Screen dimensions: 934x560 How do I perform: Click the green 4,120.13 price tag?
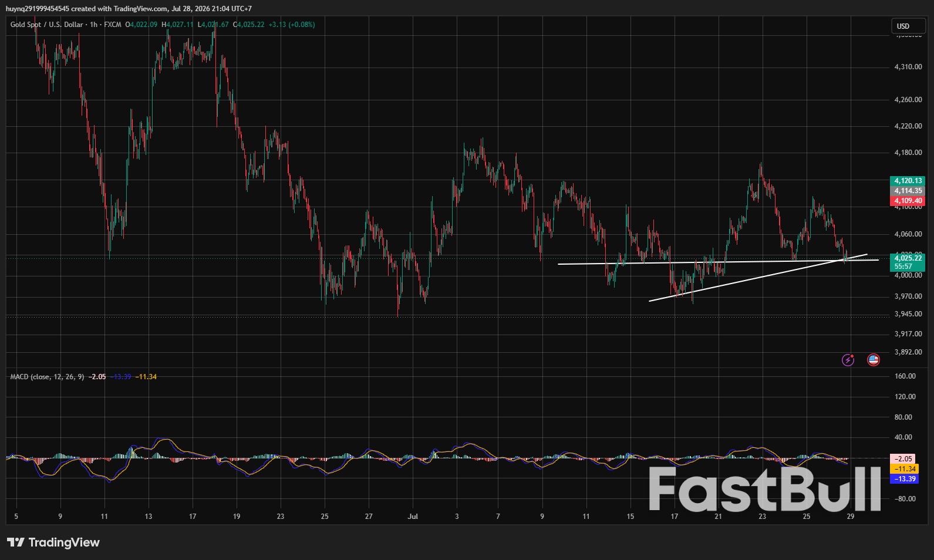[908, 181]
